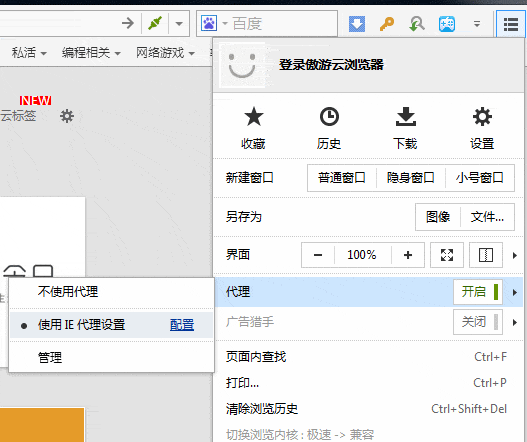The image size is (527, 442).
Task: Click the split screen icon
Action: (x=486, y=255)
